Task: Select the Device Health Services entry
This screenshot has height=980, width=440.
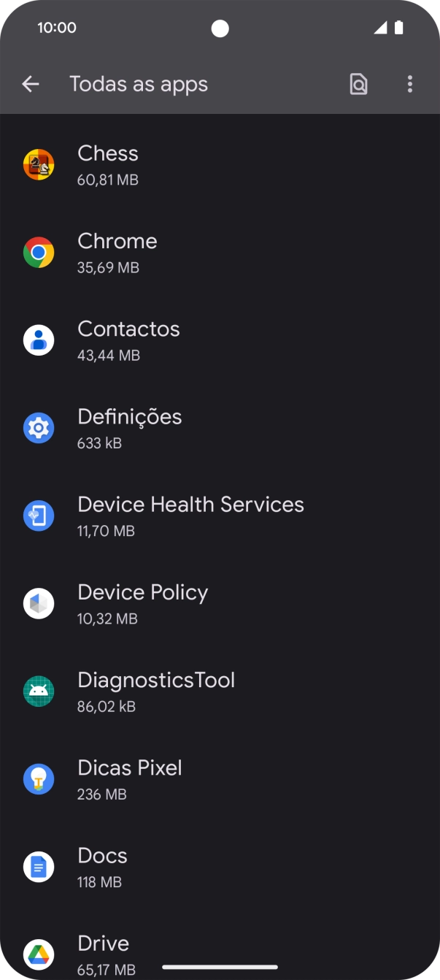Action: point(219,516)
